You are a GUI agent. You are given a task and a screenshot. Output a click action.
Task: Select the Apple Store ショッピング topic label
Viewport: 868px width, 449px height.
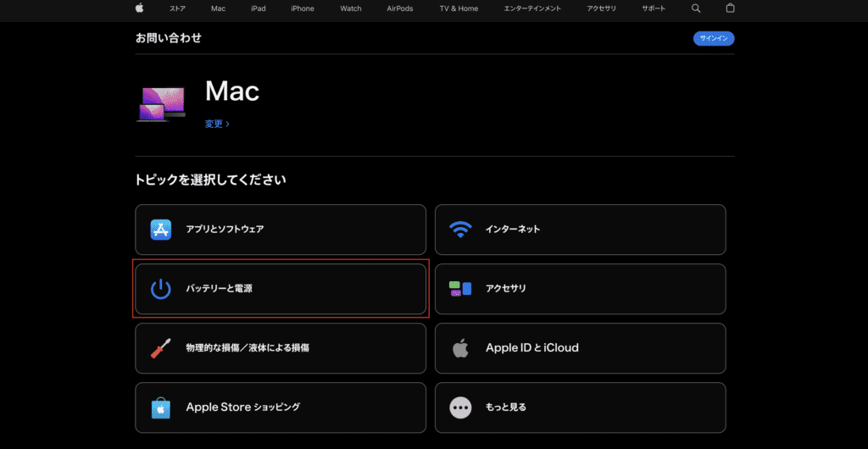click(243, 407)
